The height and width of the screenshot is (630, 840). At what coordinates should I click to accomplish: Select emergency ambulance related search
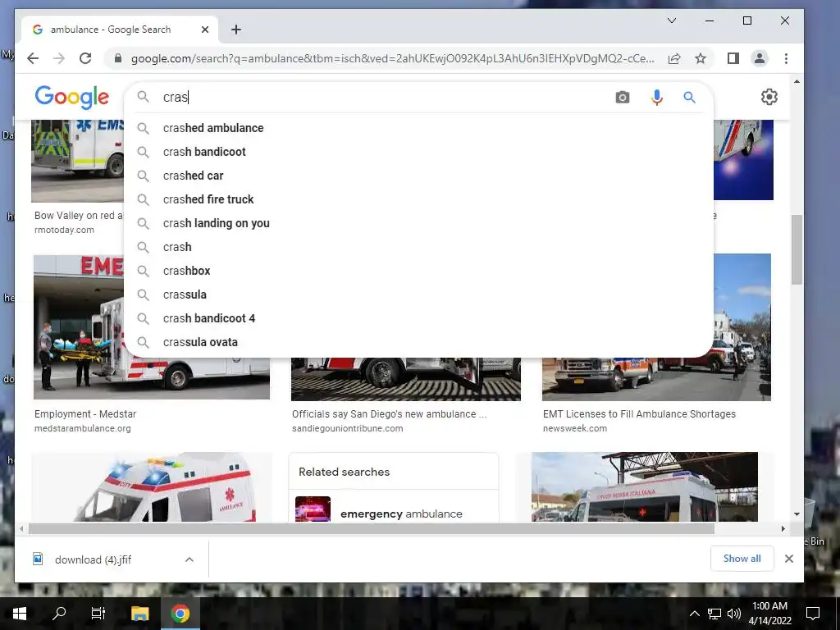pyautogui.click(x=394, y=508)
